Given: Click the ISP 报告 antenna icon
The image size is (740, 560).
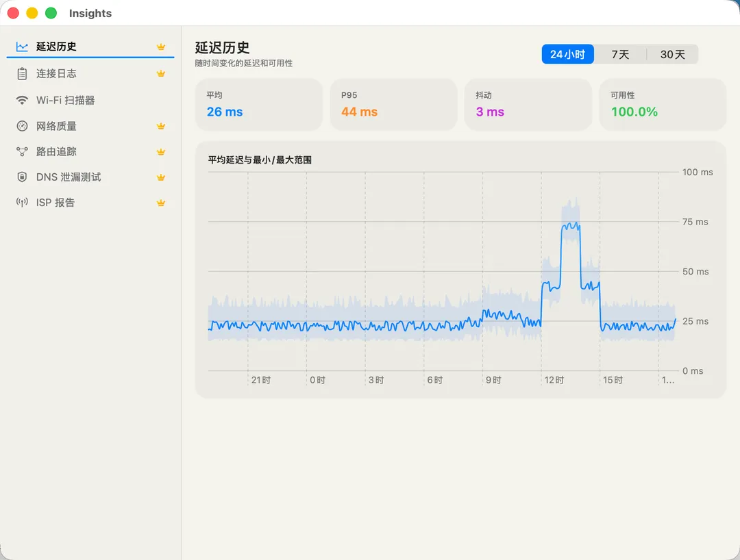Looking at the screenshot, I should (22, 202).
